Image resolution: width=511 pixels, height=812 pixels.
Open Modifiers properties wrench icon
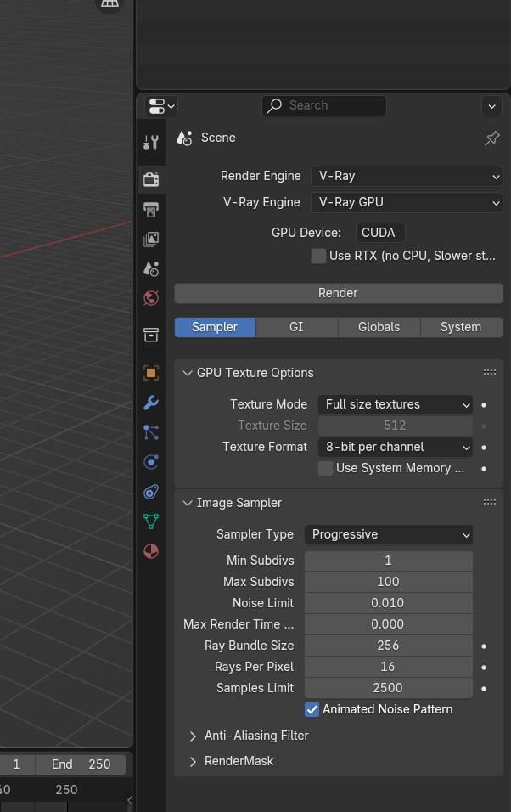[x=151, y=403]
